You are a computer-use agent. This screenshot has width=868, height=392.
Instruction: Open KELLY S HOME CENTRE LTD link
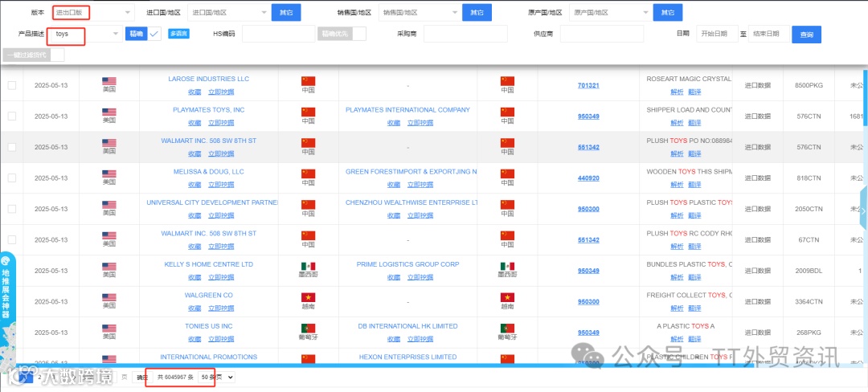(209, 265)
